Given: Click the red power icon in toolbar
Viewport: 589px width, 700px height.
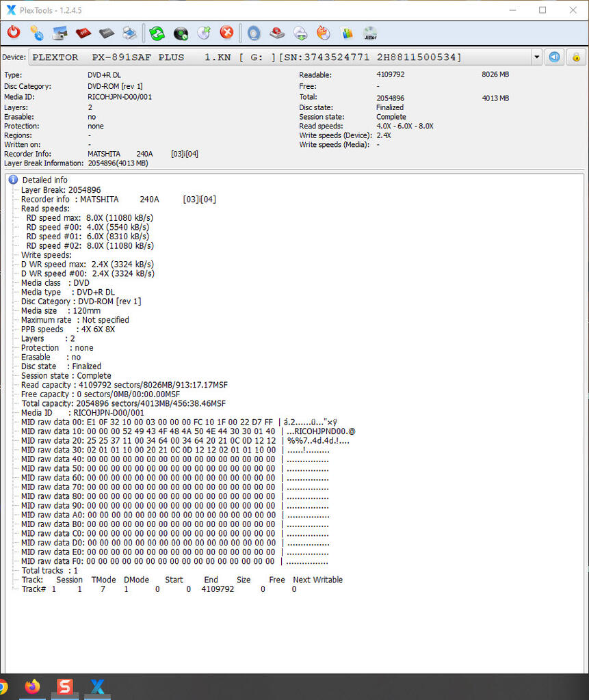Looking at the screenshot, I should pyautogui.click(x=14, y=33).
